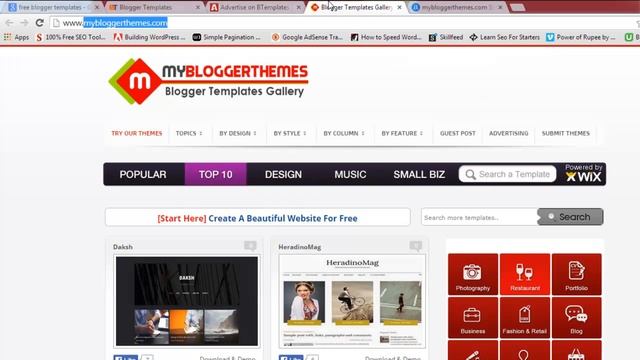This screenshot has height=360, width=640.
Task: Select SMALL BIZ in the Wix banner
Action: (419, 174)
